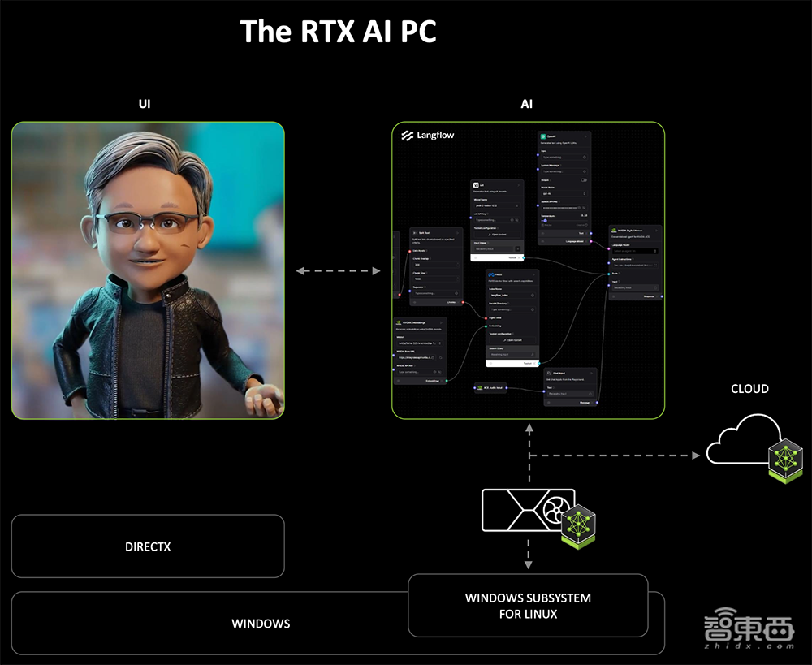The width and height of the screenshot is (812, 665).
Task: Open Language Model dropdown in Digital Human node
Action: (x=634, y=251)
